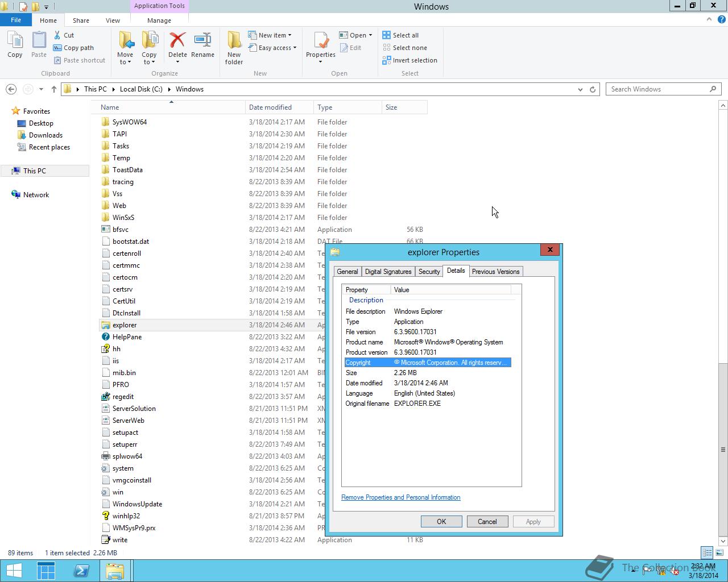Screen dimensions: 728x582
Task: Open Server Manager from the taskbar
Action: 46,571
